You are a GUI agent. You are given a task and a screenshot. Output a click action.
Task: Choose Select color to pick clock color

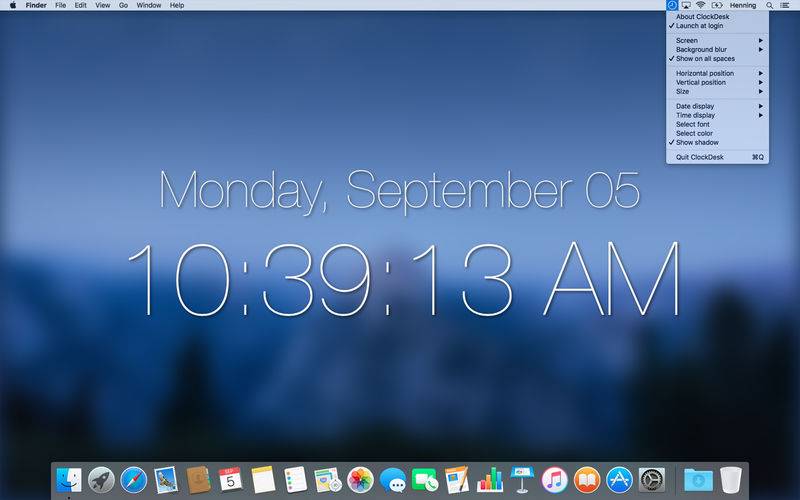pos(694,133)
